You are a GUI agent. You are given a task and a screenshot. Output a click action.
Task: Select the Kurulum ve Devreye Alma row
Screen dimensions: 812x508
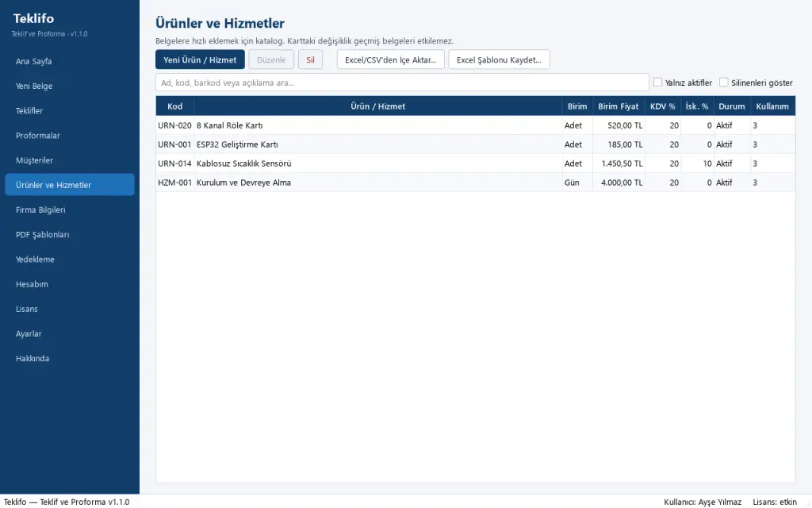(x=476, y=183)
